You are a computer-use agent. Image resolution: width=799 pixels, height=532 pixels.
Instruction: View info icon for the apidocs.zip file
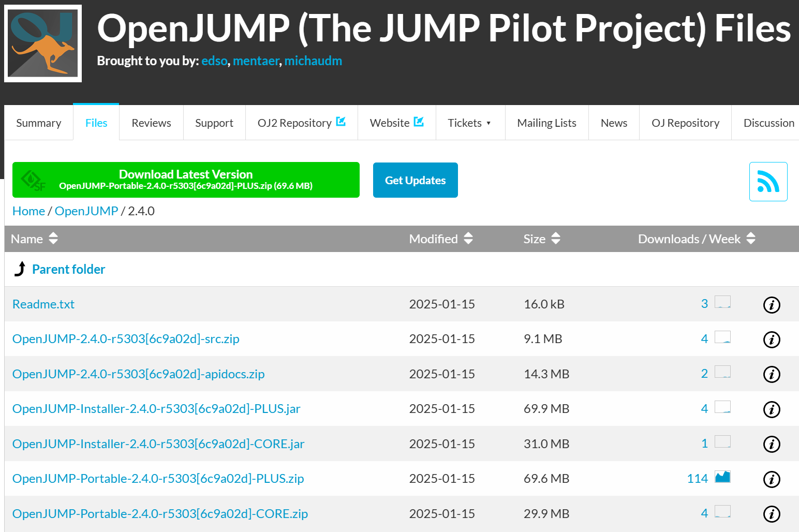click(772, 374)
